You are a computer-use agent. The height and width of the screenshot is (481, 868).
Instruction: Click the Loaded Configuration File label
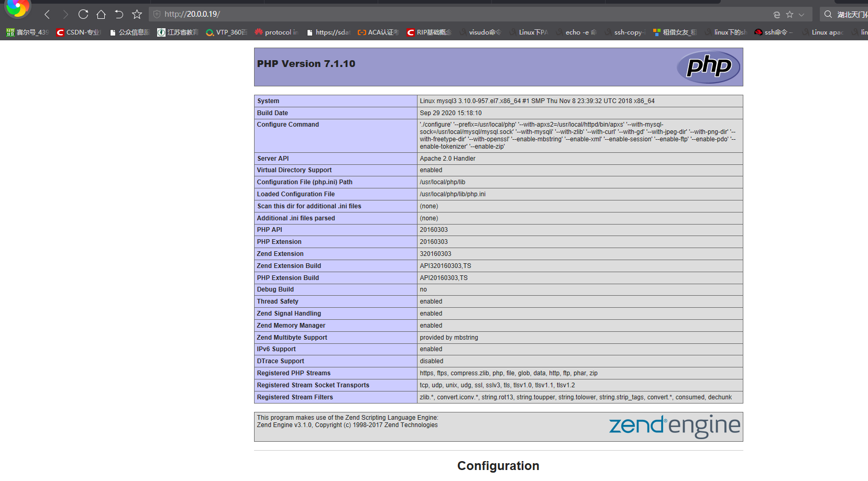click(x=295, y=194)
